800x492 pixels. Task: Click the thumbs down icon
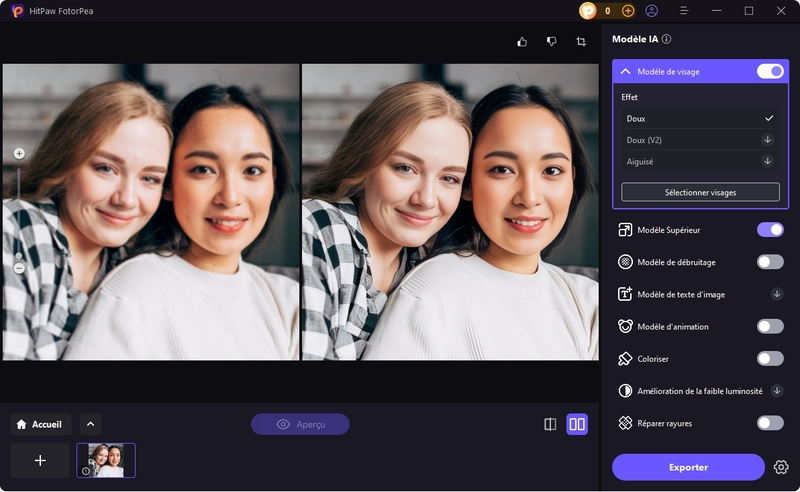[x=551, y=42]
